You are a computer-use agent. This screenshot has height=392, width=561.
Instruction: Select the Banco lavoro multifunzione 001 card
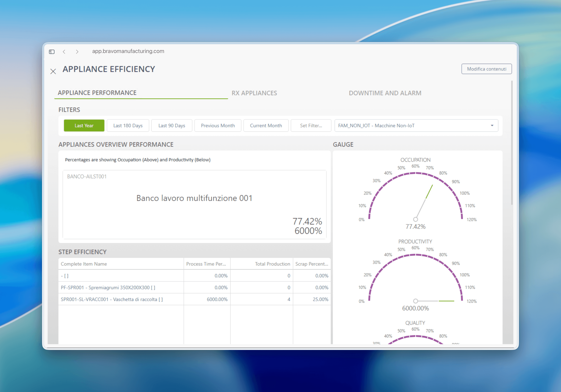tap(194, 204)
